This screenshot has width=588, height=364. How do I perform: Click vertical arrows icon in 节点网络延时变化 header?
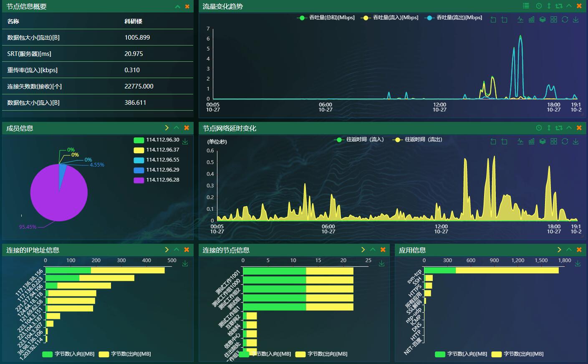pos(549,128)
